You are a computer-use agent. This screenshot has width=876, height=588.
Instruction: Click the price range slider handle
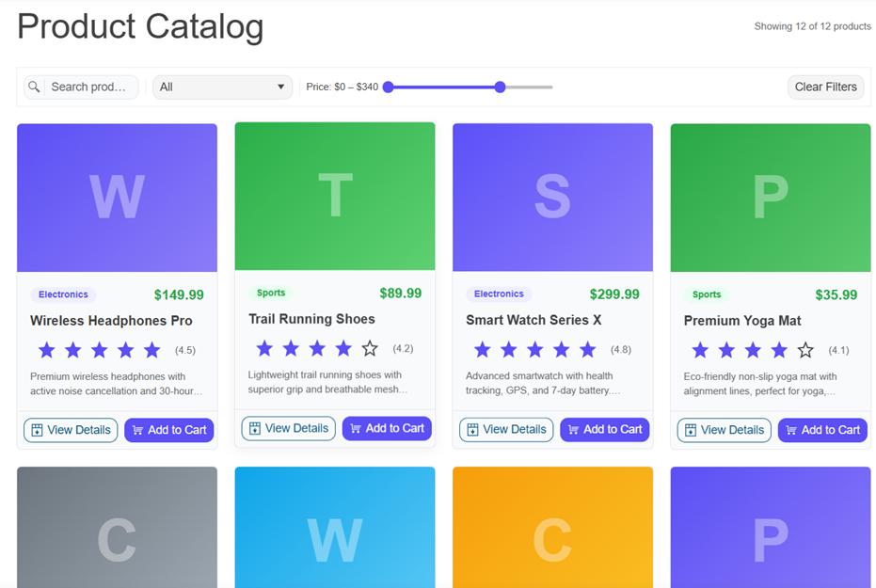click(x=499, y=87)
